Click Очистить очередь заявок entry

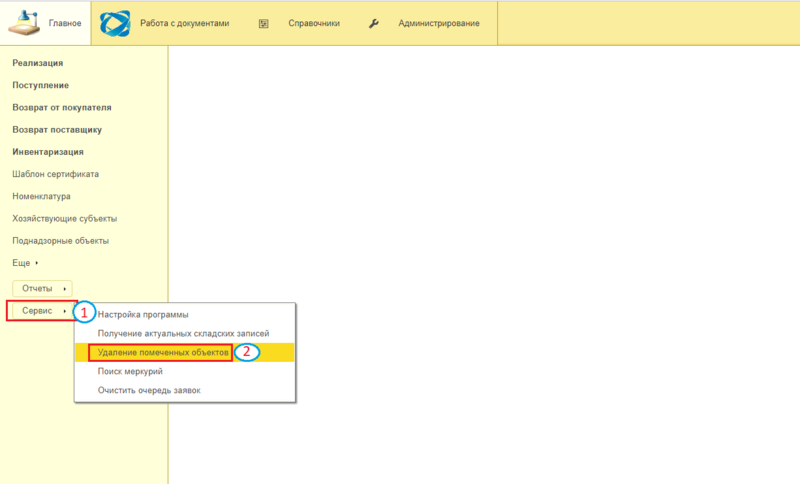point(149,390)
